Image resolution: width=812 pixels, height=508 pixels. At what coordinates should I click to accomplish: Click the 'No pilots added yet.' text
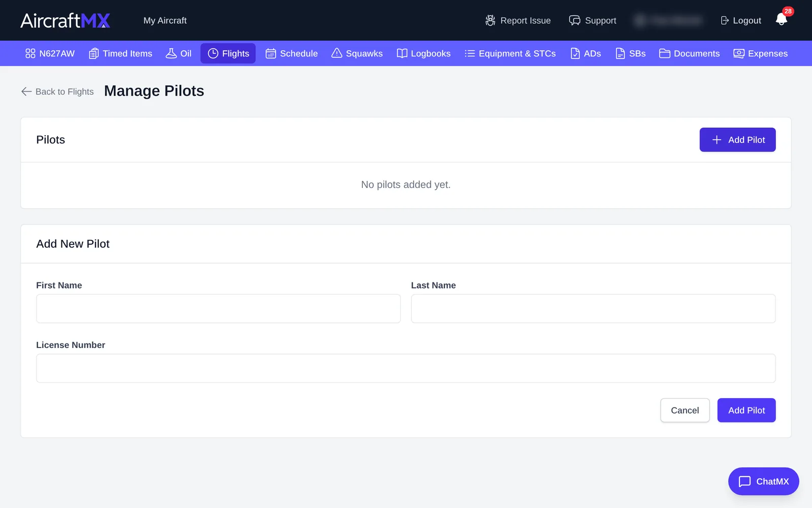coord(406,184)
